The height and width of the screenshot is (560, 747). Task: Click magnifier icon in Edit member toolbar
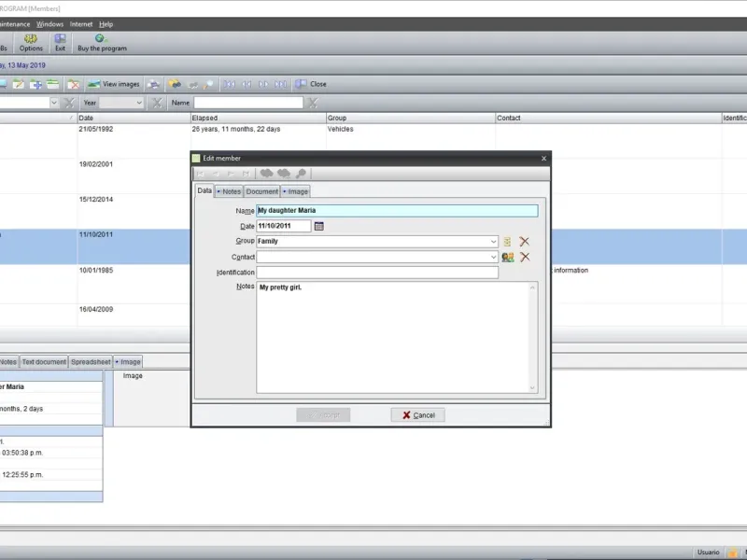(x=301, y=174)
